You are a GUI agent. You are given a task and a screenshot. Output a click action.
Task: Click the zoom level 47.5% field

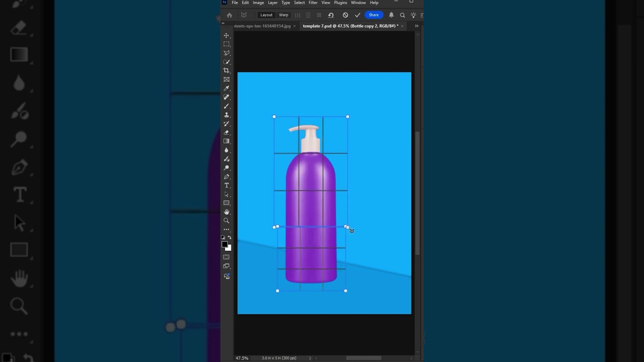242,358
